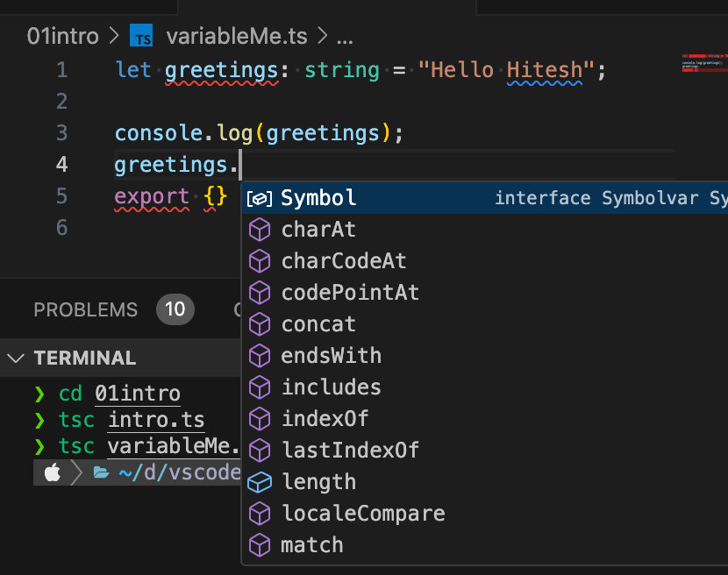Click the breadcrumb ellipsis symbol item
The image size is (728, 575).
coord(345,39)
